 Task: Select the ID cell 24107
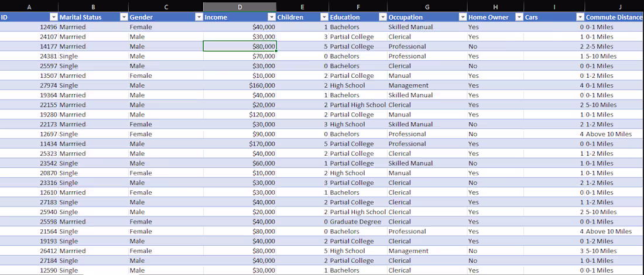tap(29, 36)
